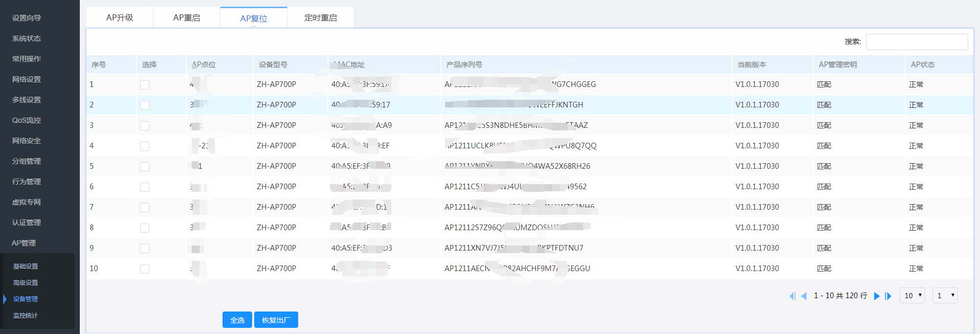This screenshot has width=980, height=334.
Task: Open the rows-per-page dropdown showing 10
Action: (912, 296)
